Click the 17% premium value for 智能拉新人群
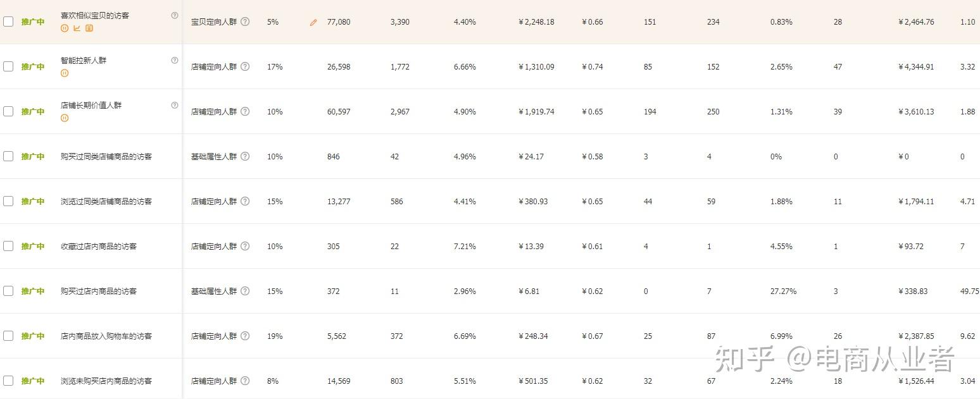This screenshot has width=980, height=399. [275, 67]
